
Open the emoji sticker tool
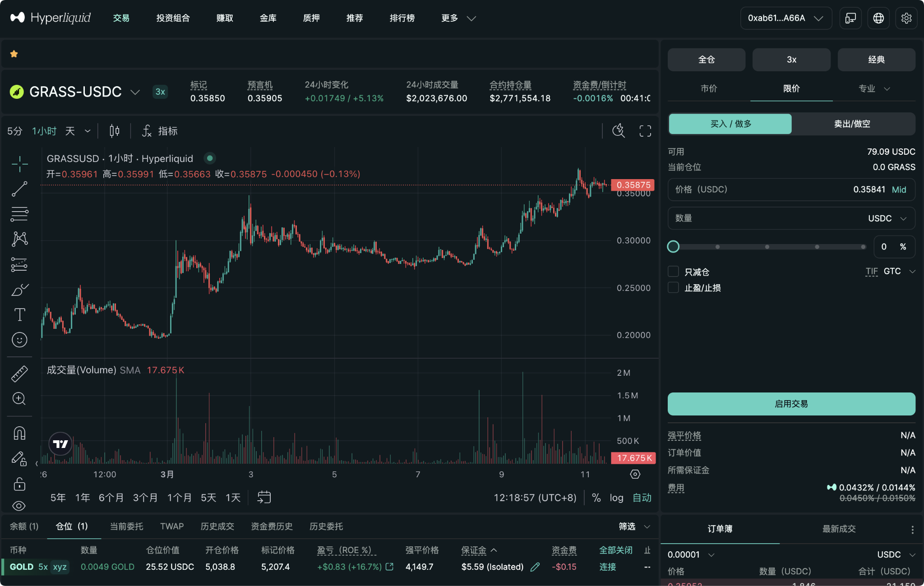19,340
